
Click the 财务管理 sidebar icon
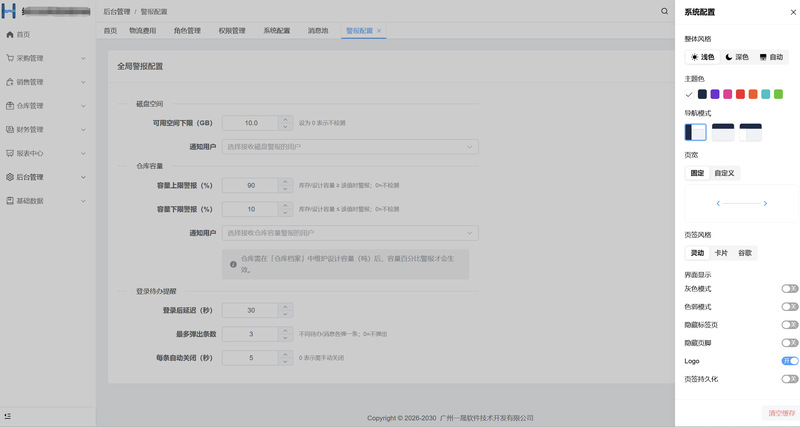10,130
